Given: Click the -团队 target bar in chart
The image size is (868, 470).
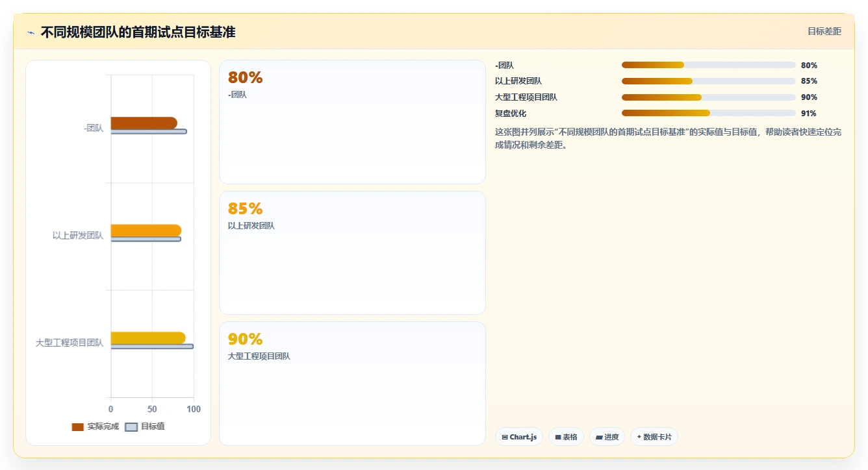Looking at the screenshot, I should [149, 132].
